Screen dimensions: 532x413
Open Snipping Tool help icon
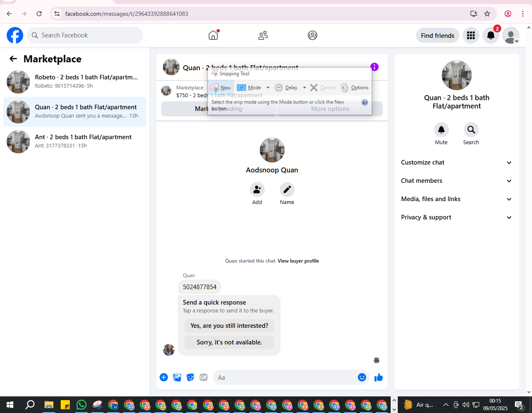click(x=365, y=102)
